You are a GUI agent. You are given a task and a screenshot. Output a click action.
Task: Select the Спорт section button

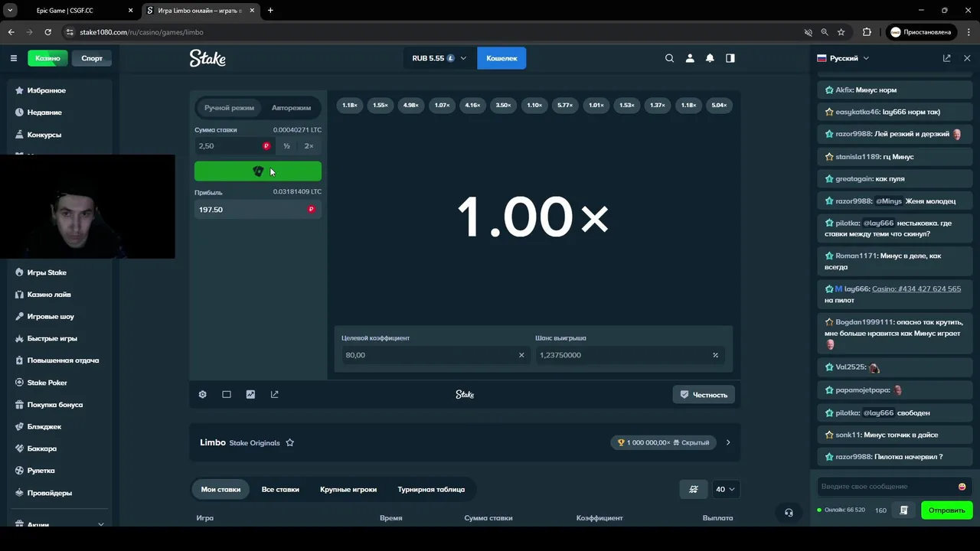pos(92,58)
